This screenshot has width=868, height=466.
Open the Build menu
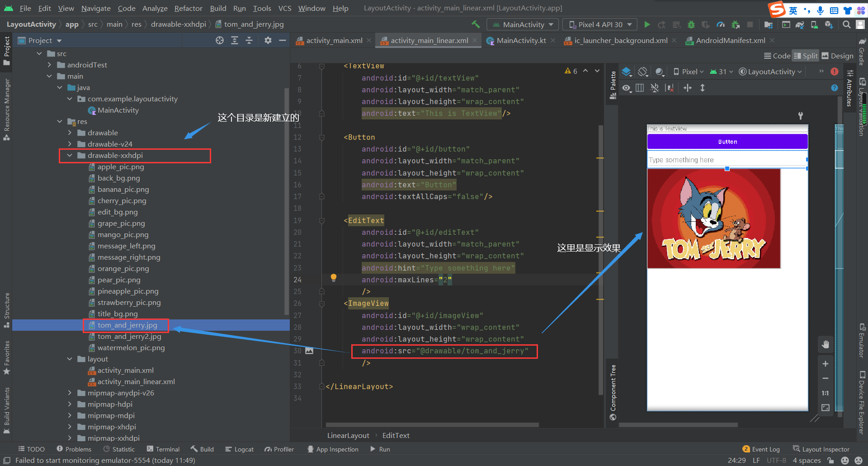point(218,8)
